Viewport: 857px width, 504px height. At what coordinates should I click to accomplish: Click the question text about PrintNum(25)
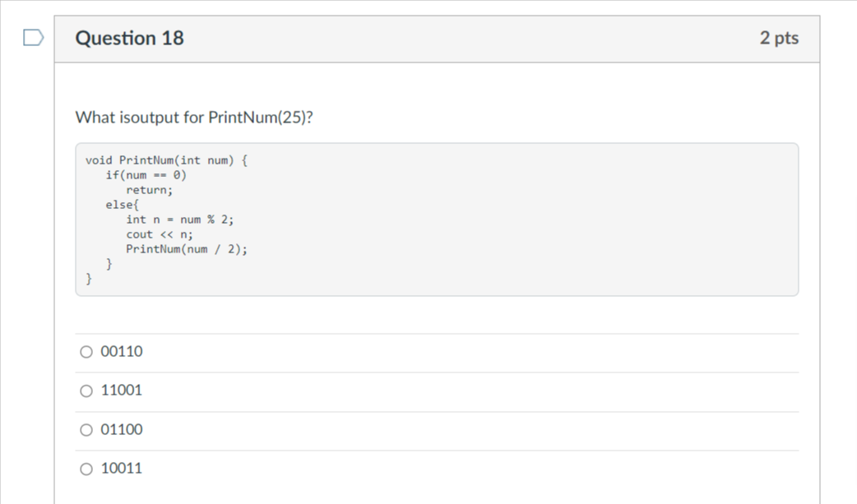coord(196,117)
